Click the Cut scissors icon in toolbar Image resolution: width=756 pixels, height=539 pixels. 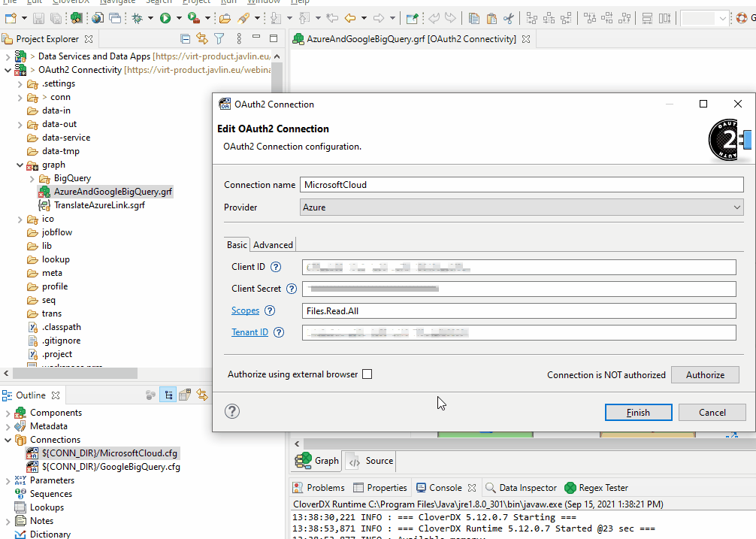coord(508,18)
